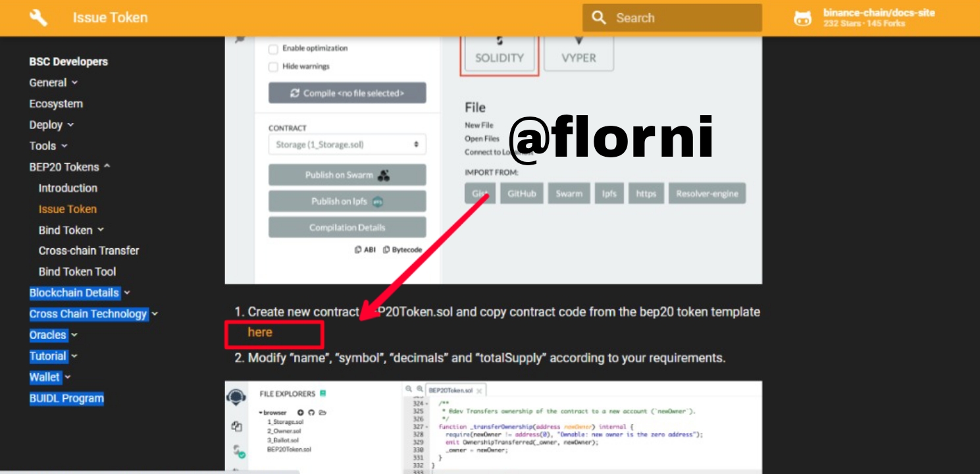Select 1_Storage.sol in the file explorer
This screenshot has width=980, height=474.
point(286,422)
